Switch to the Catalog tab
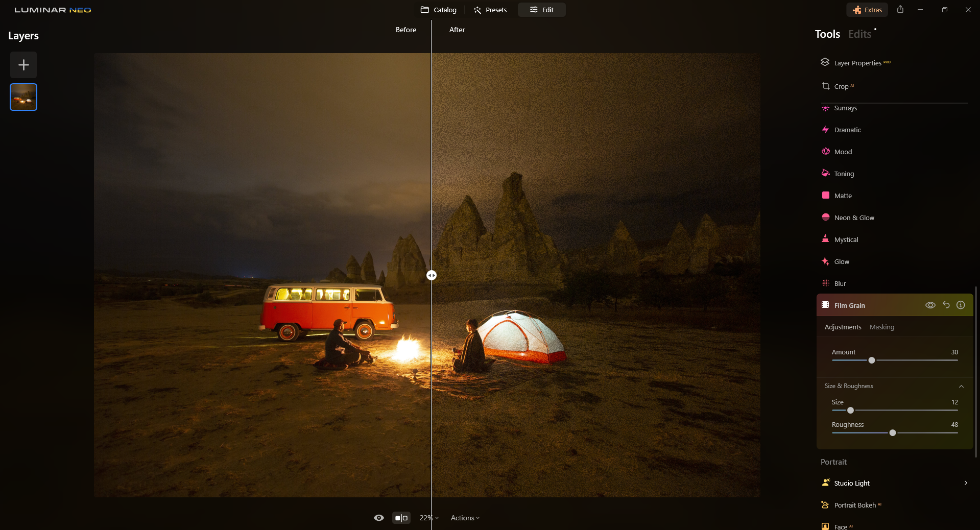This screenshot has width=980, height=530. click(439, 10)
